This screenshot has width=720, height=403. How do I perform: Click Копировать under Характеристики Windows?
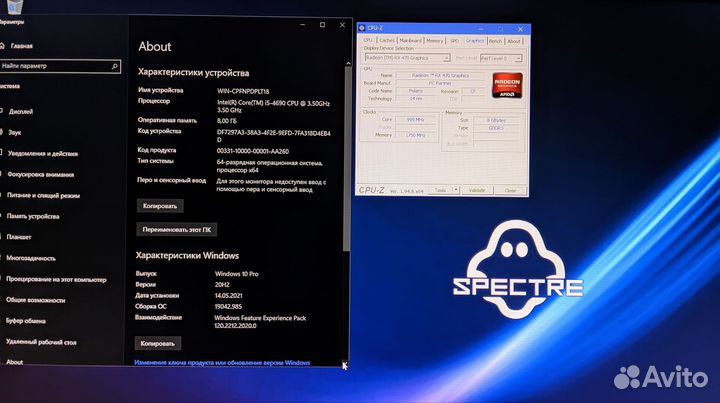158,343
